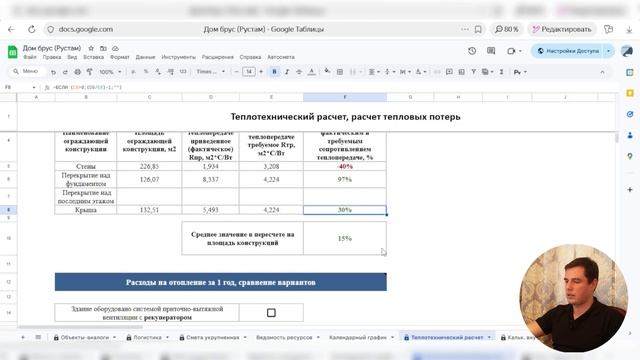The image size is (640, 360).
Task: Increase font size with plus button
Action: click(x=261, y=72)
